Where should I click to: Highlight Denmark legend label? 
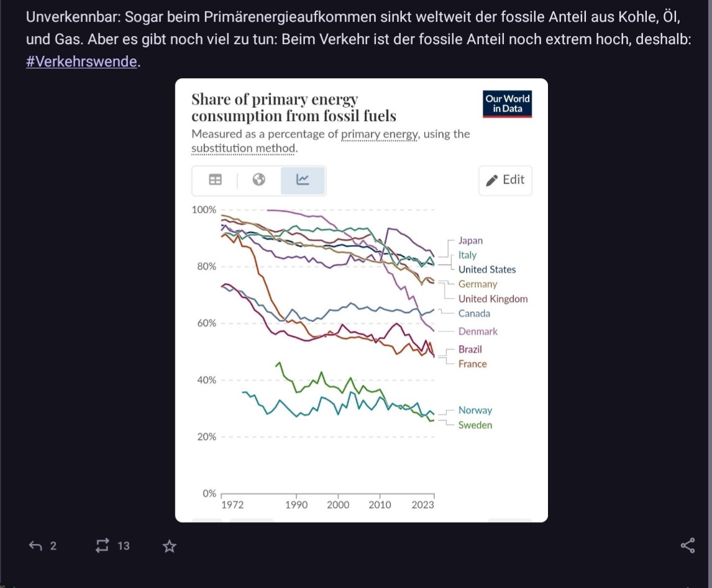(x=478, y=331)
